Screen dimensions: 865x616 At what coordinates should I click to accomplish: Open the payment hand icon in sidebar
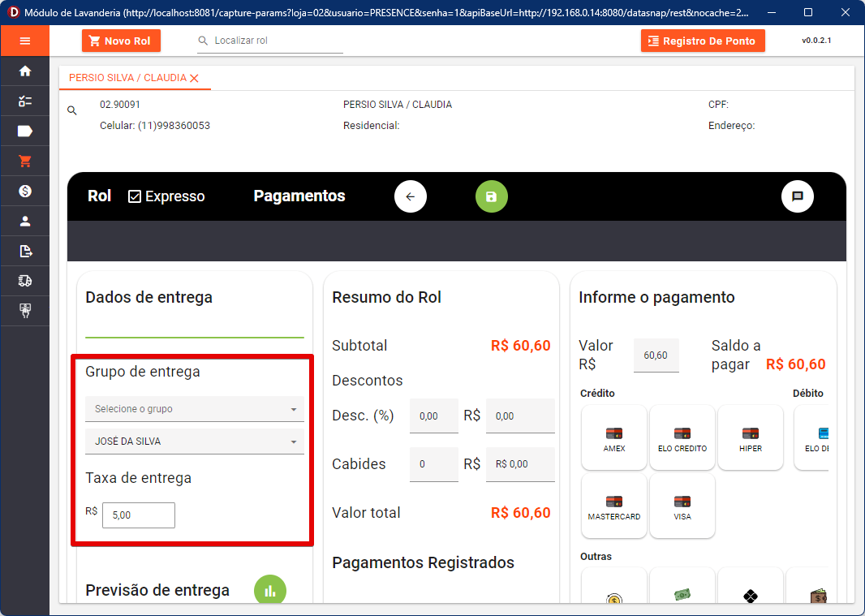[25, 311]
